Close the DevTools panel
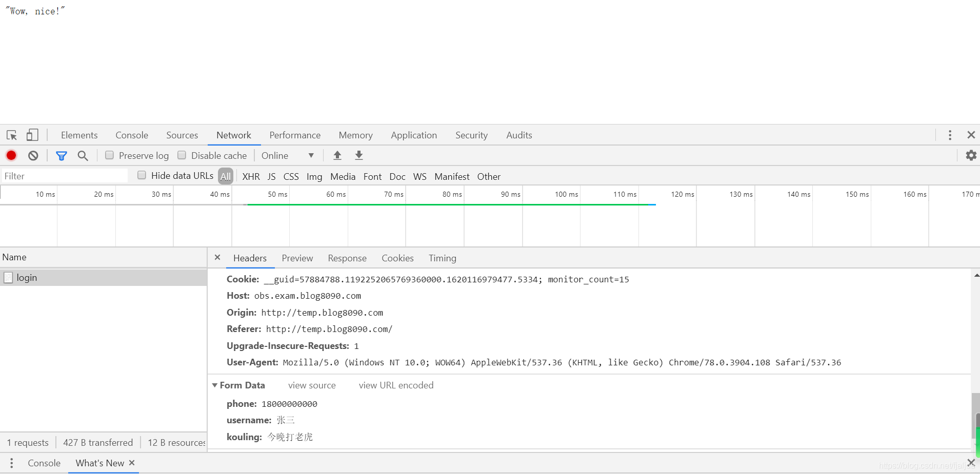Image resolution: width=980 pixels, height=475 pixels. click(971, 135)
